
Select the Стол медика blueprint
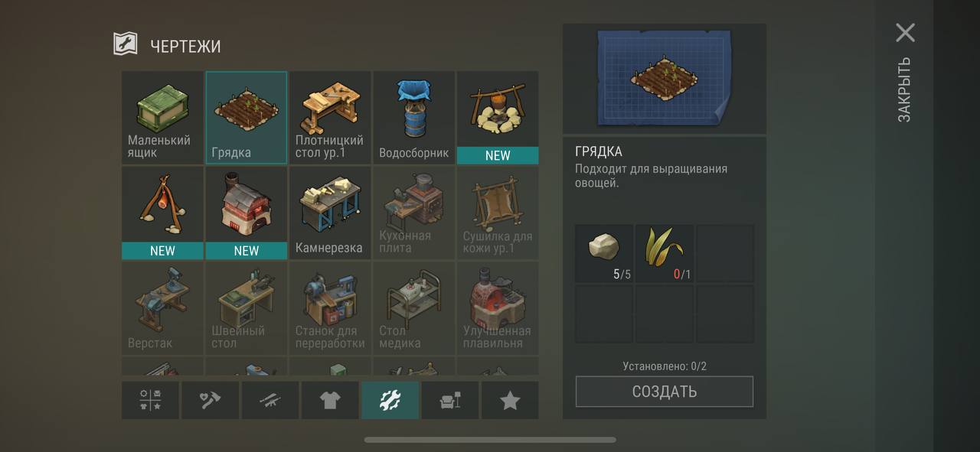tap(413, 308)
